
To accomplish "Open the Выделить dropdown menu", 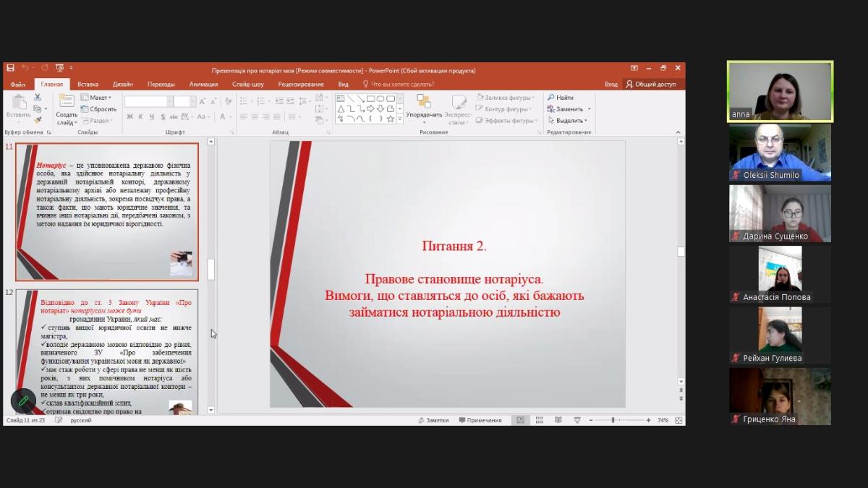I will [x=568, y=121].
